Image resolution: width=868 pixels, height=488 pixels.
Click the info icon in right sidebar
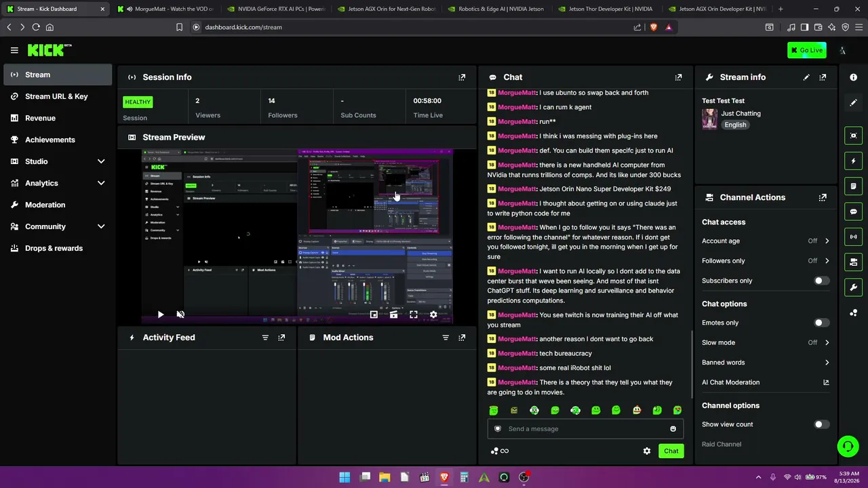(x=854, y=77)
